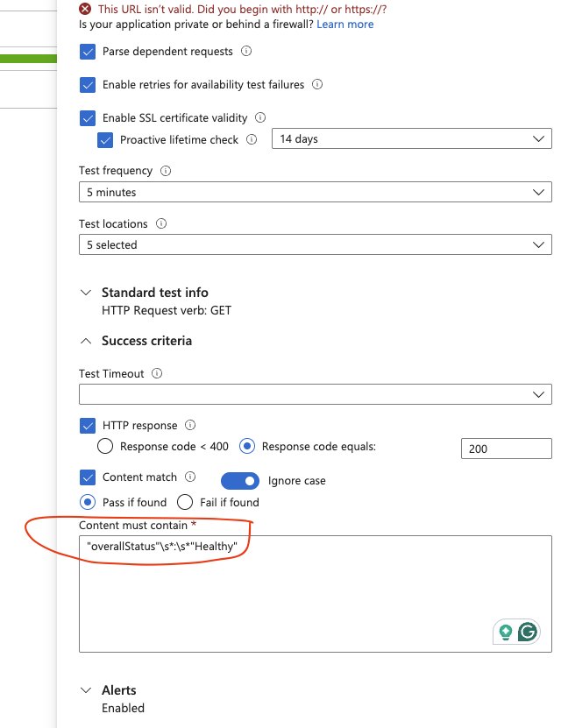This screenshot has width=568, height=728.
Task: Click info icon next to SSL certificate validity
Action: pyautogui.click(x=260, y=117)
